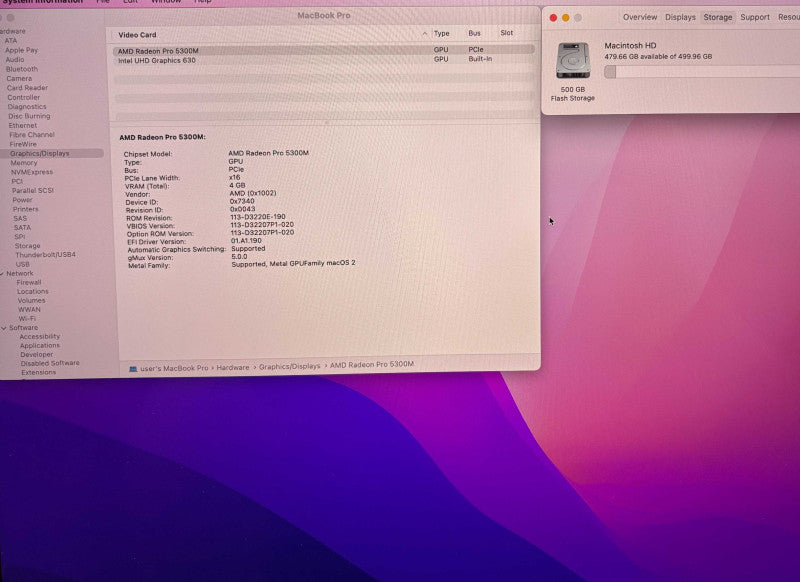Select Disc Burning in the sidebar
800x582 pixels.
[x=30, y=116]
